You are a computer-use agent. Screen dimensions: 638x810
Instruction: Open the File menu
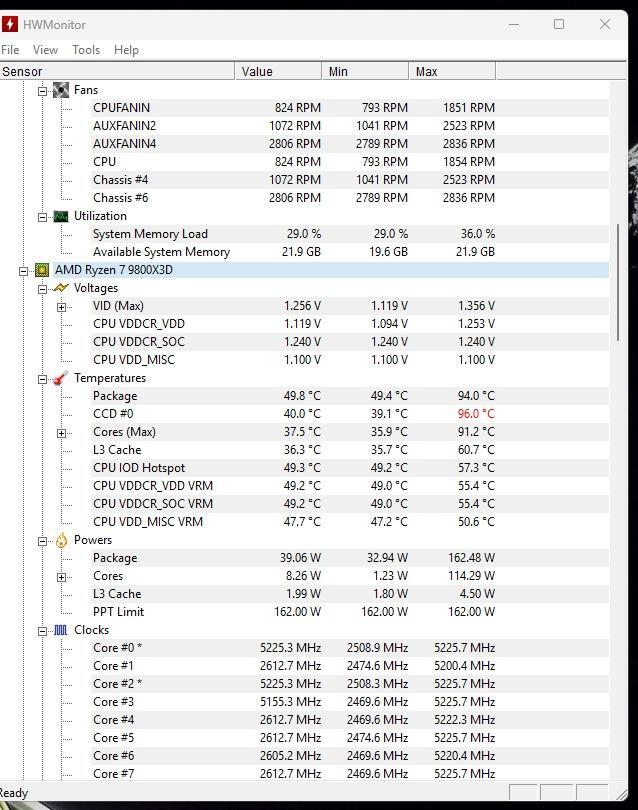10,50
